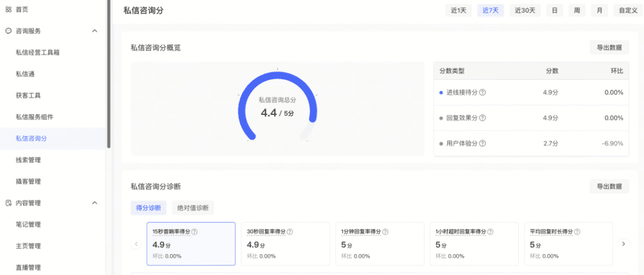
Task: Click the 2.7分 score value
Action: [x=551, y=143]
